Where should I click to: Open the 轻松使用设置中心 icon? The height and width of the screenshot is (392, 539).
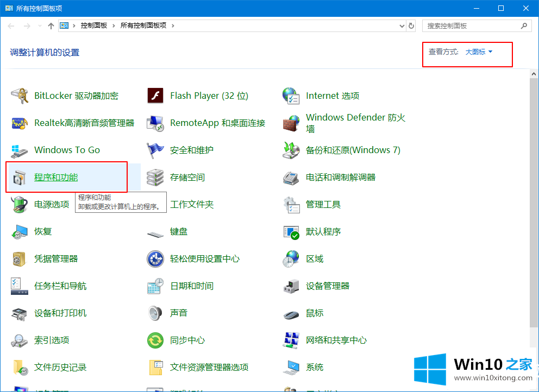tap(155, 258)
